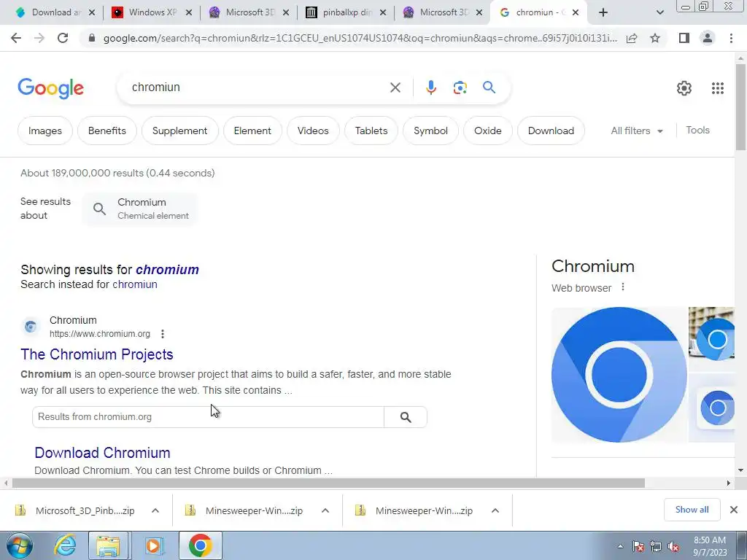Expand the tab search dropdown
Image resolution: width=747 pixels, height=560 pixels.
(x=659, y=12)
